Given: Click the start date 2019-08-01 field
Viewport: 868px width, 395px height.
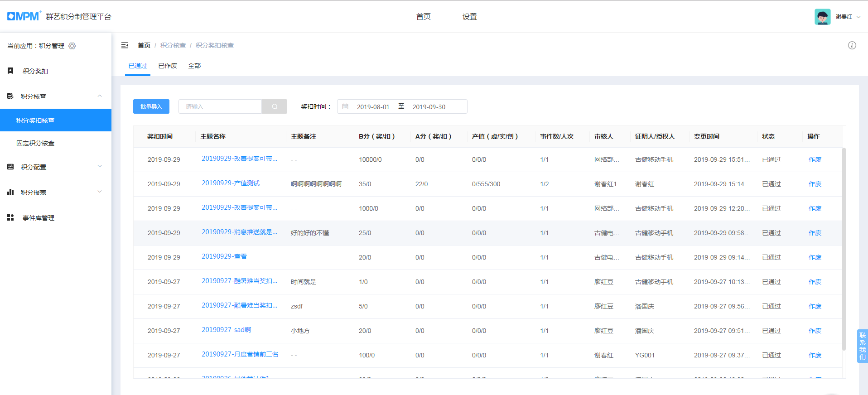Looking at the screenshot, I should coord(373,107).
